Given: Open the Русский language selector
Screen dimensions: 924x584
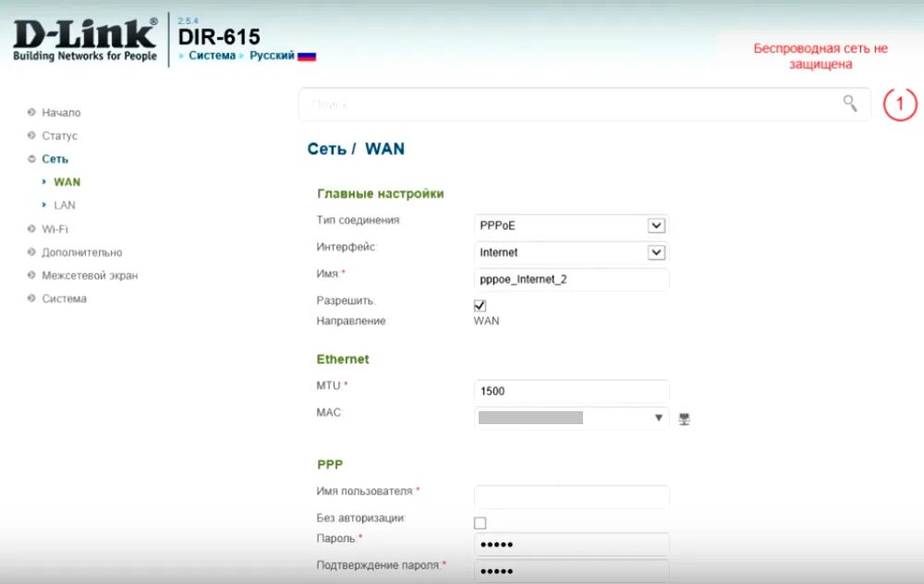Looking at the screenshot, I should coord(269,55).
